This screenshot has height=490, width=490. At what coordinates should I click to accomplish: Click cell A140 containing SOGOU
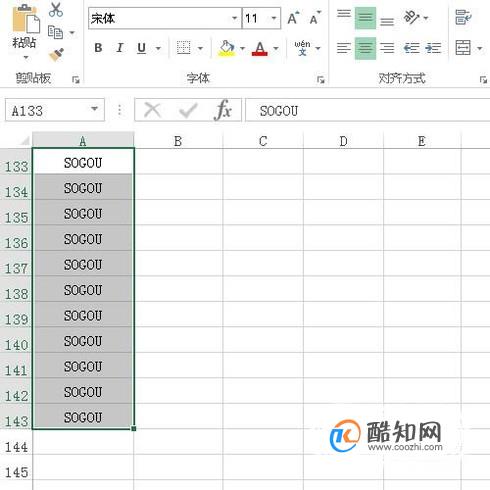[83, 340]
